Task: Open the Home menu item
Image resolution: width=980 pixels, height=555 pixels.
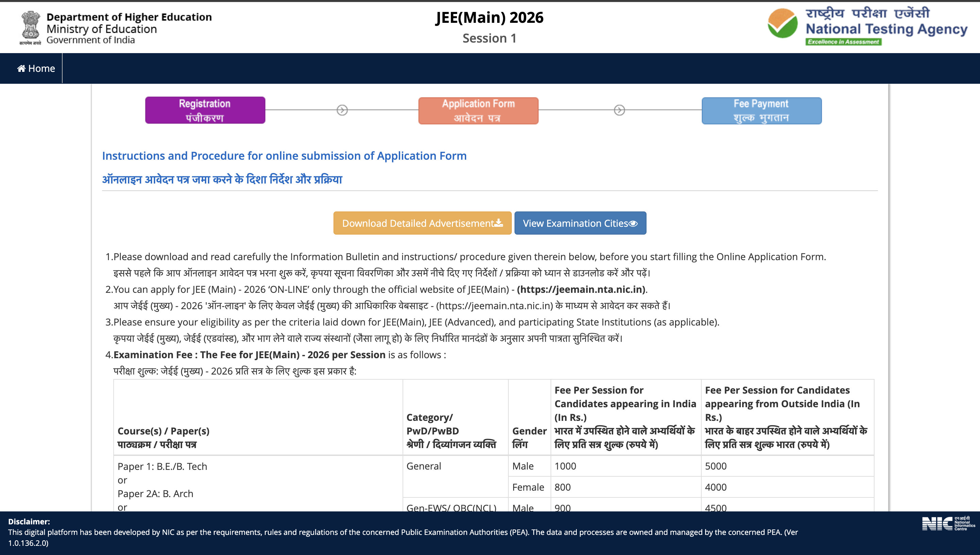Action: point(35,68)
